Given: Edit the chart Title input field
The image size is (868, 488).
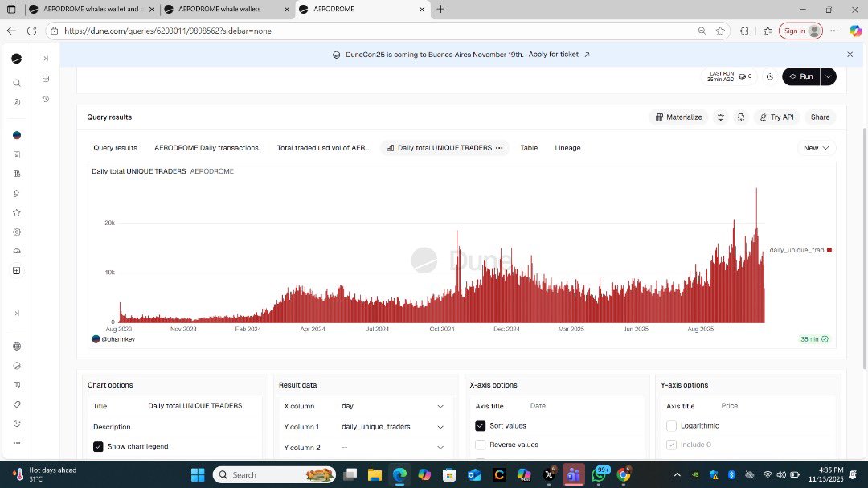Looking at the screenshot, I should (202, 406).
